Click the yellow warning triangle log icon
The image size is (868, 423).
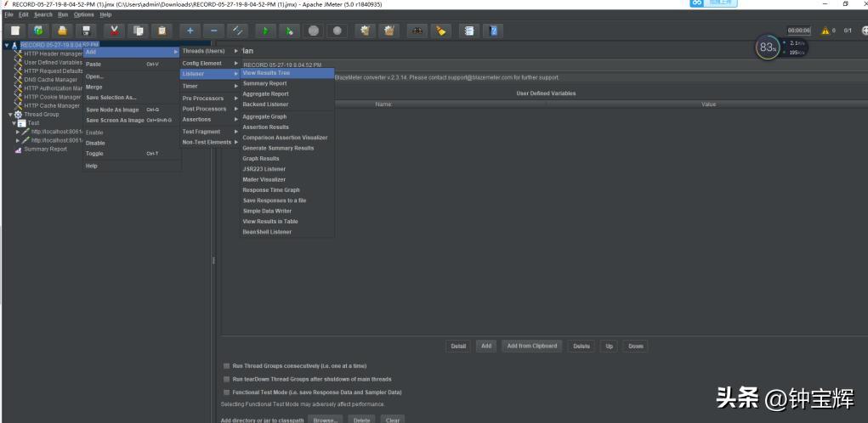pyautogui.click(x=825, y=31)
